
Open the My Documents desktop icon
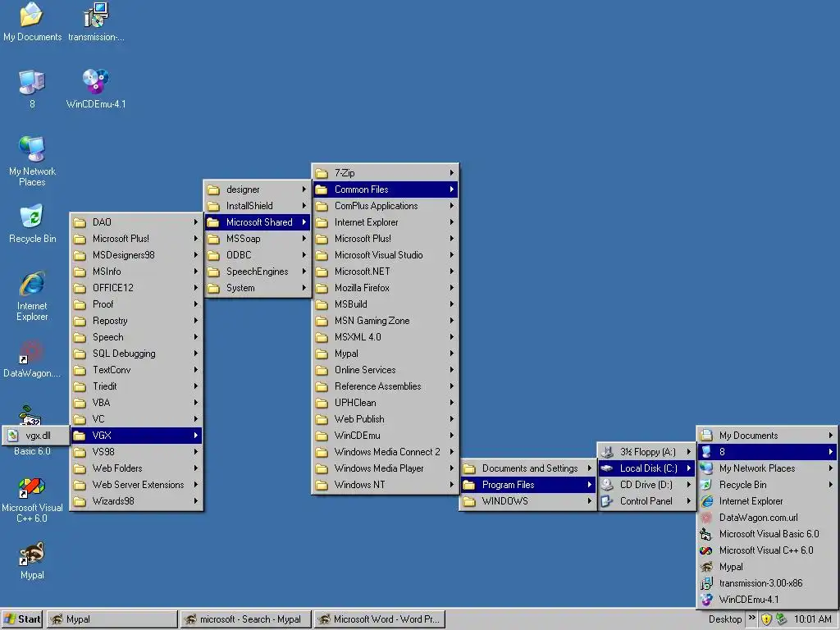pos(32,21)
